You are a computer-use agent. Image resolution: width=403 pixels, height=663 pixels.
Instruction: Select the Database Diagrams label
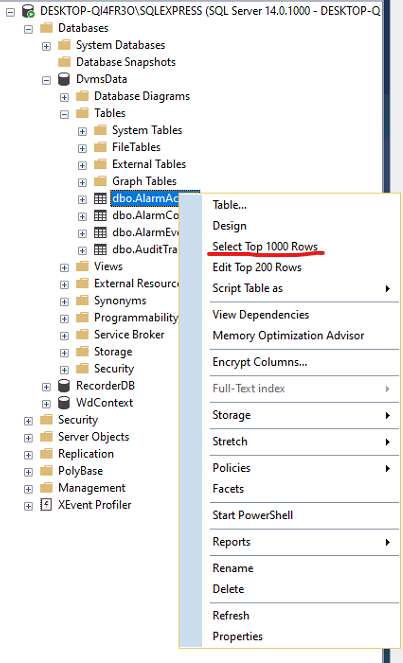pyautogui.click(x=142, y=96)
